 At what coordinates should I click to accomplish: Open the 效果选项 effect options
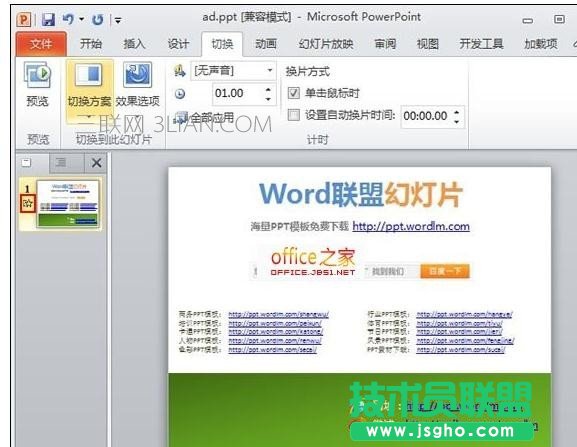[138, 90]
